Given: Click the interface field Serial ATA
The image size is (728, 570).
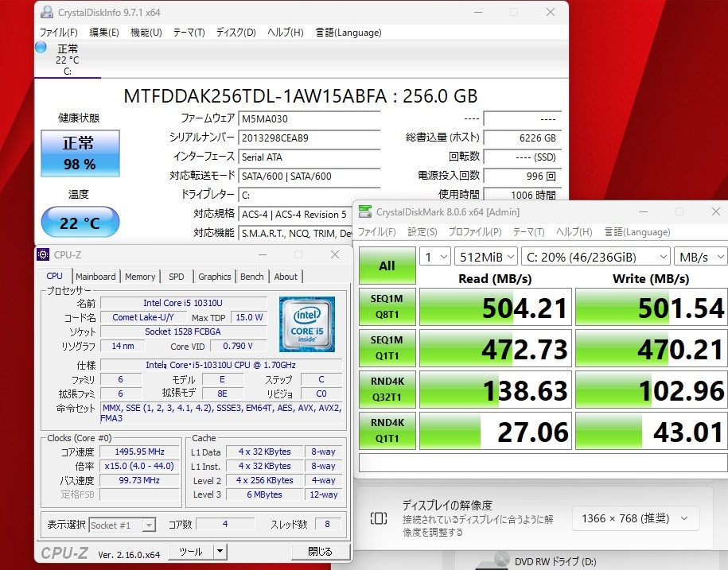Looking at the screenshot, I should coord(309,157).
